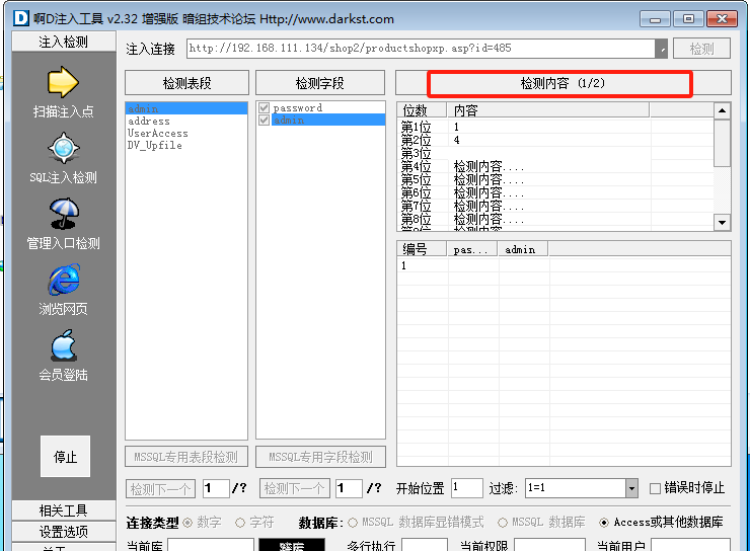Select Access或其他数据库 radio option

[604, 523]
